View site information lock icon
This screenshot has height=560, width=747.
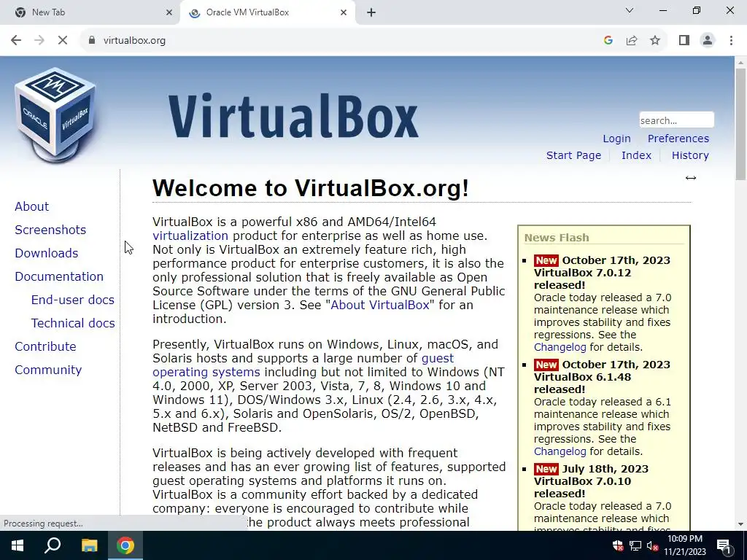(x=91, y=41)
